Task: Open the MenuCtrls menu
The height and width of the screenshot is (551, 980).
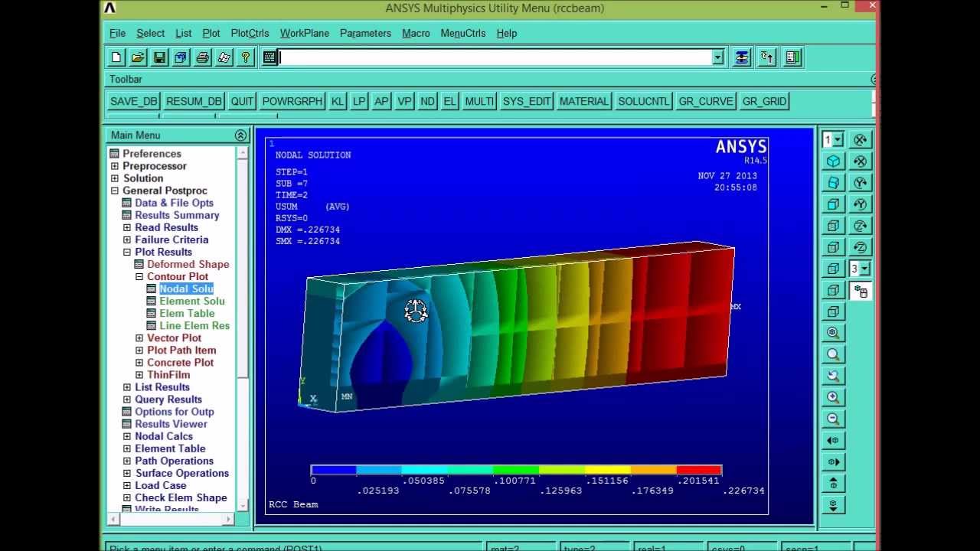Action: 462,34
